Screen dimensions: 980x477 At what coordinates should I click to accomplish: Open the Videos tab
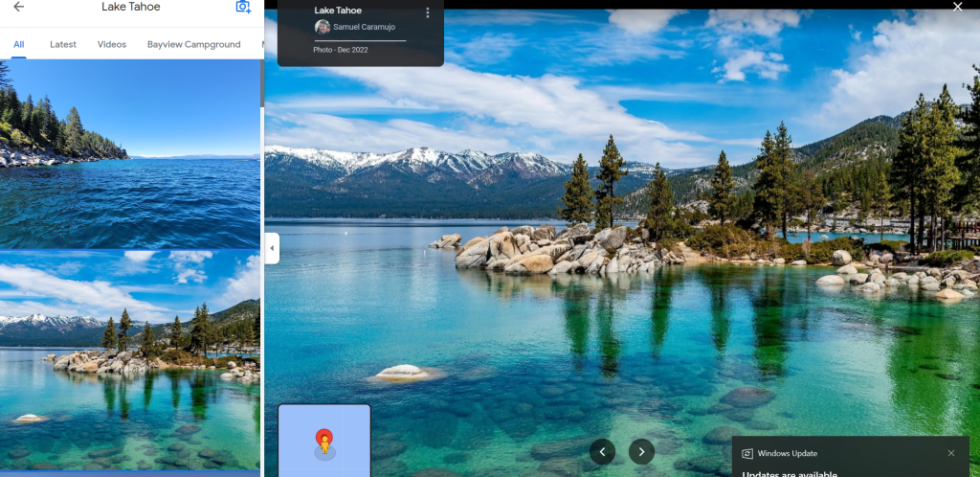112,45
